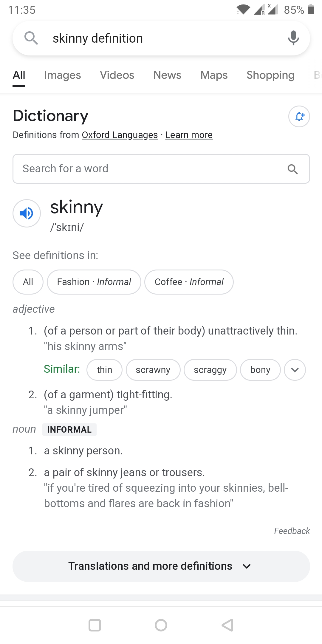Focus the Search for a word field
This screenshot has width=322, height=644.
161,169
